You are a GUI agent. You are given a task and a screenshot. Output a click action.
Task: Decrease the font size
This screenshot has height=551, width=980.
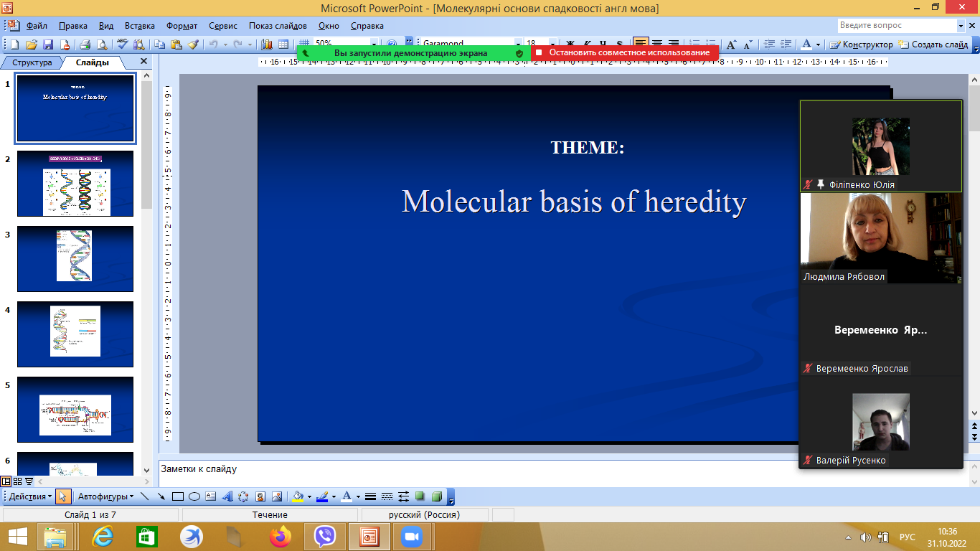pos(748,44)
